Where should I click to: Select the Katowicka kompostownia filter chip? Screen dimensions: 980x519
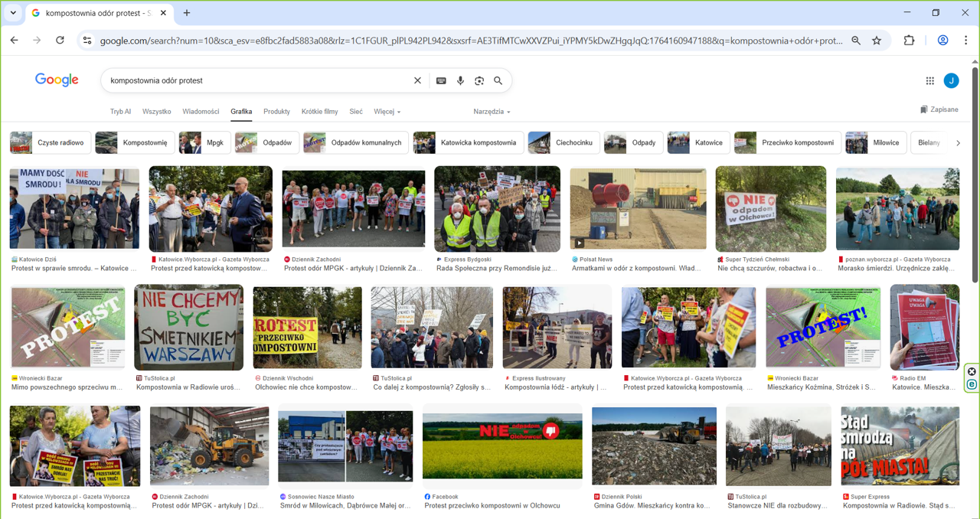[469, 142]
